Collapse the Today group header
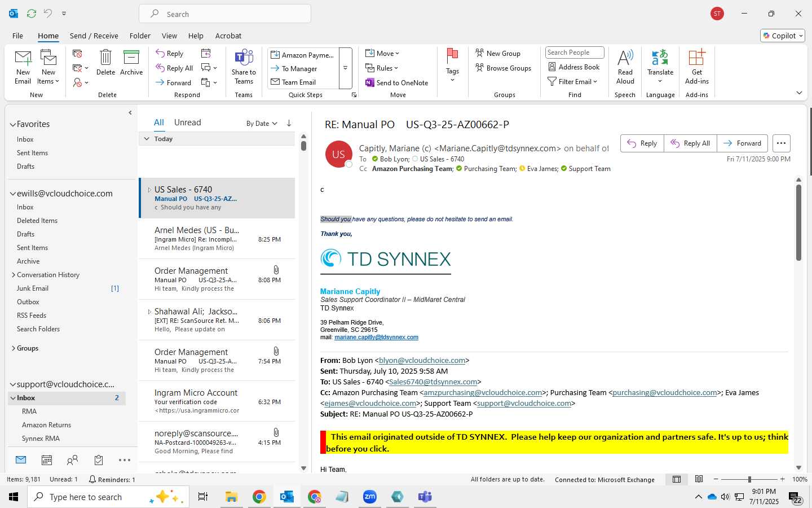812x508 pixels. (x=147, y=139)
